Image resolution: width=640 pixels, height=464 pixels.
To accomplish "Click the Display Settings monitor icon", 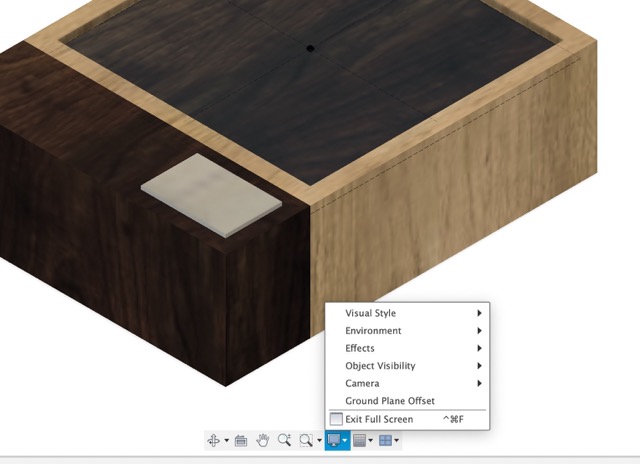I will coord(334,440).
